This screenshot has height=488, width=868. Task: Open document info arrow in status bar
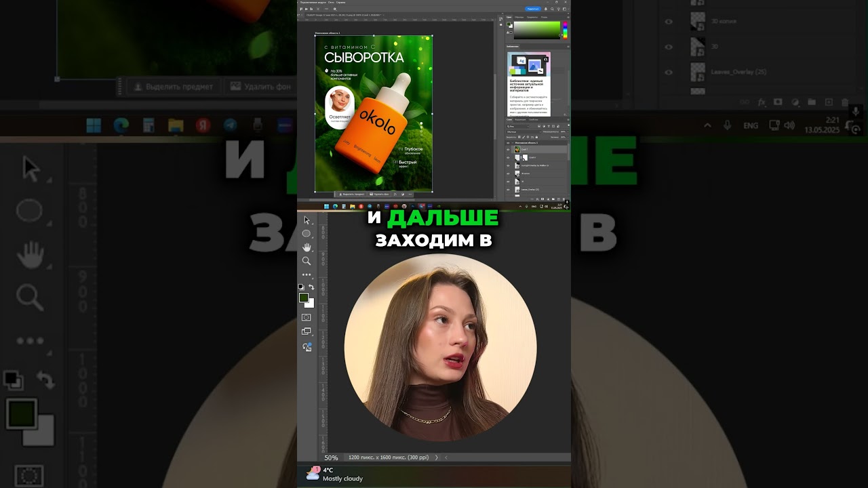[x=437, y=457]
